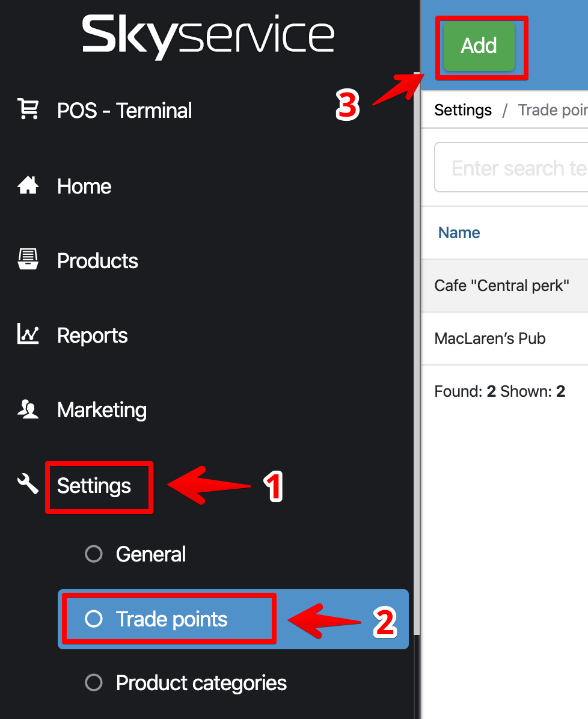Open the MacLaren's Pub row

[490, 338]
